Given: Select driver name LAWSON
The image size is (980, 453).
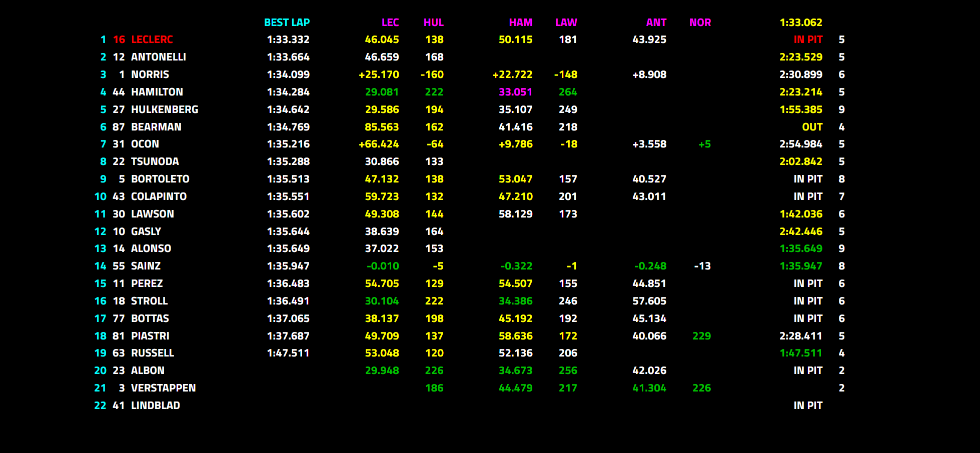Looking at the screenshot, I should pos(153,214).
